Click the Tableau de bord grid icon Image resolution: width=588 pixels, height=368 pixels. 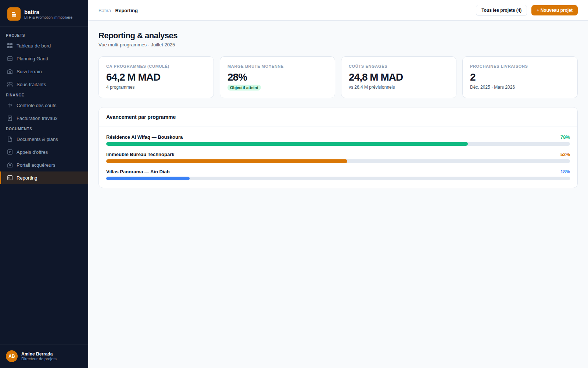point(10,46)
